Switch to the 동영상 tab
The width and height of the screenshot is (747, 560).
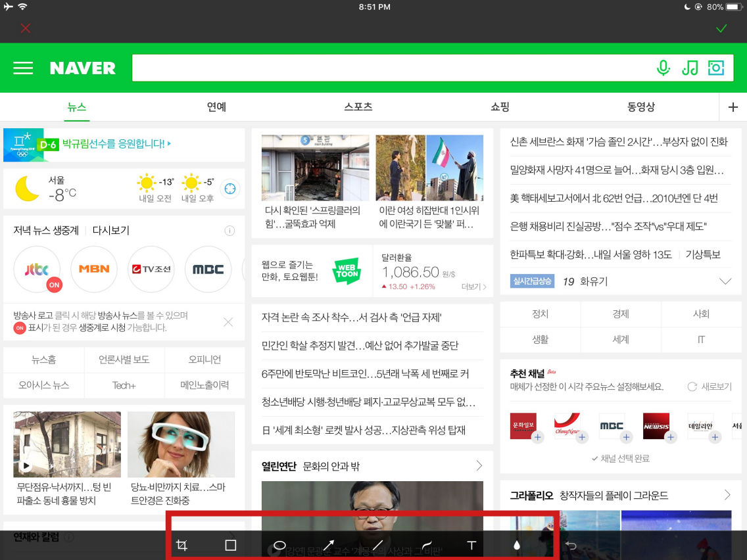click(x=641, y=107)
